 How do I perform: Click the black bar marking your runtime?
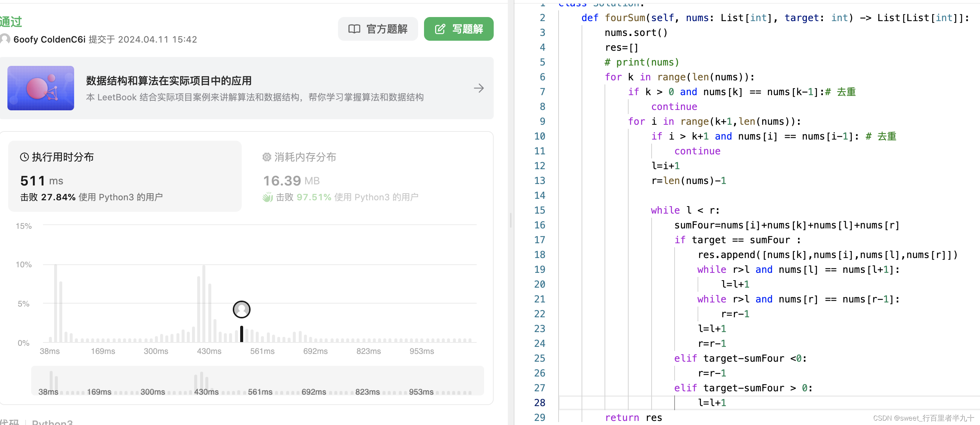242,334
